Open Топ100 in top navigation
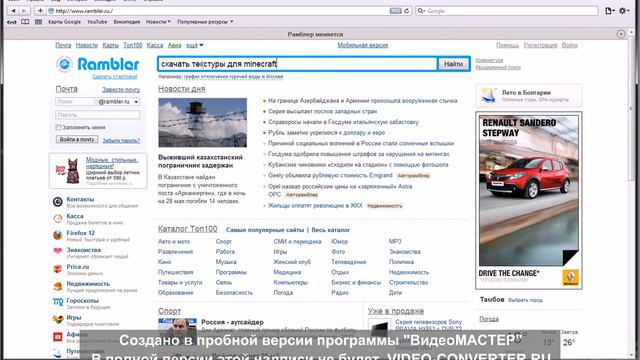 point(133,45)
